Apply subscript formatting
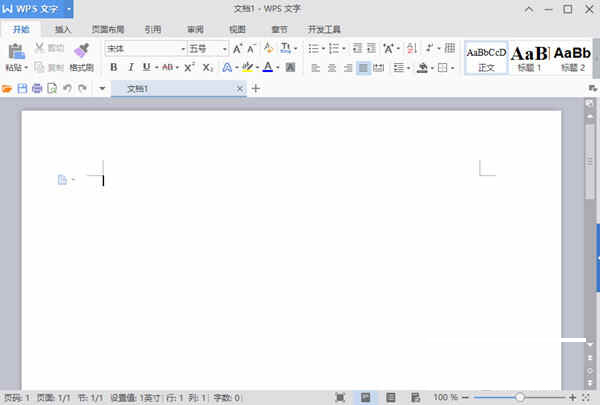The width and height of the screenshot is (600, 405). pos(207,67)
